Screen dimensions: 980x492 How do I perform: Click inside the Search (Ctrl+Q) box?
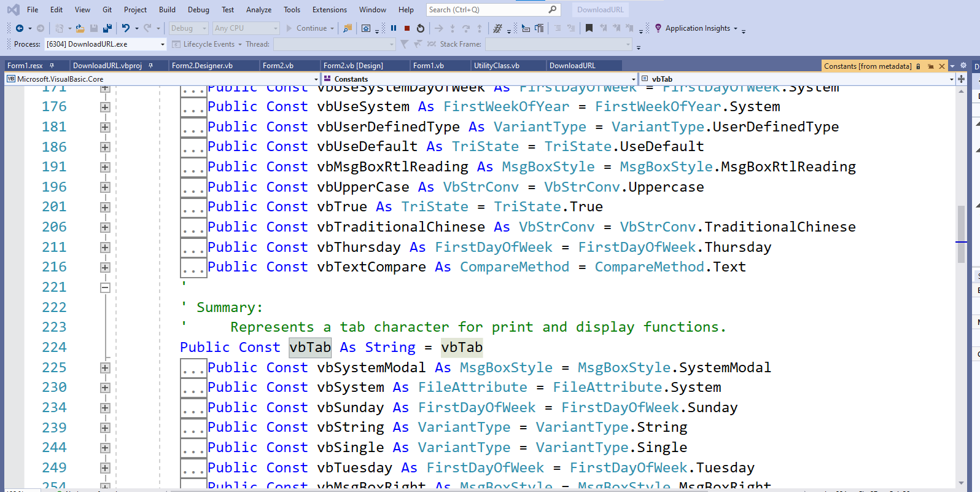point(485,10)
